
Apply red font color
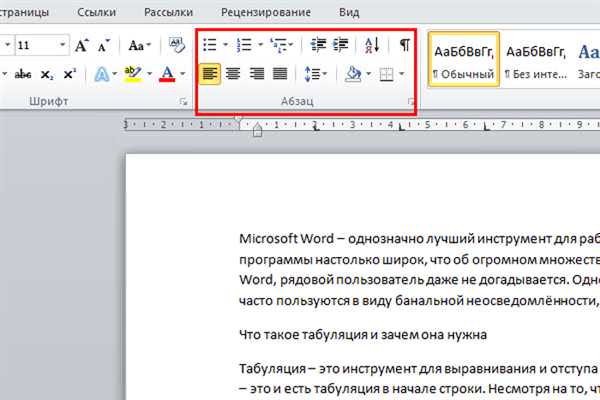tap(167, 74)
